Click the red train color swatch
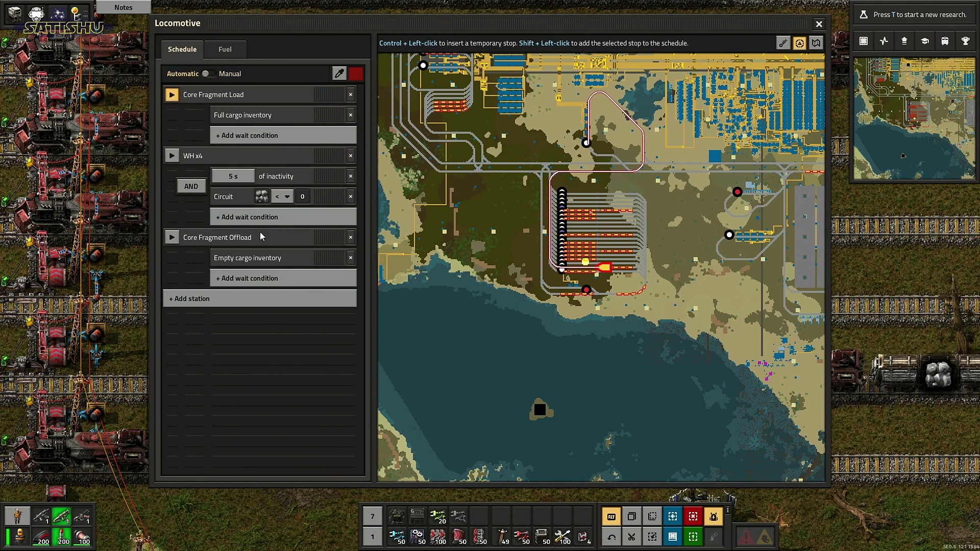Screen dimensions: 980x551 356,73
